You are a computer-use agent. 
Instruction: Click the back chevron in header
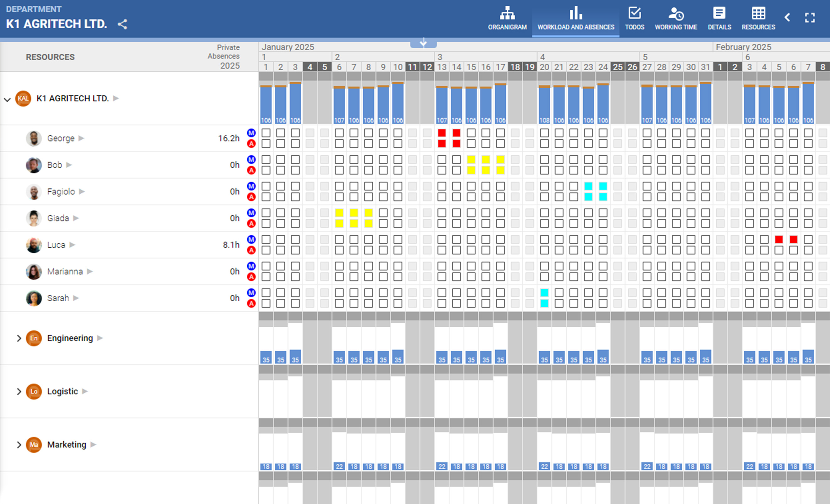[787, 18]
